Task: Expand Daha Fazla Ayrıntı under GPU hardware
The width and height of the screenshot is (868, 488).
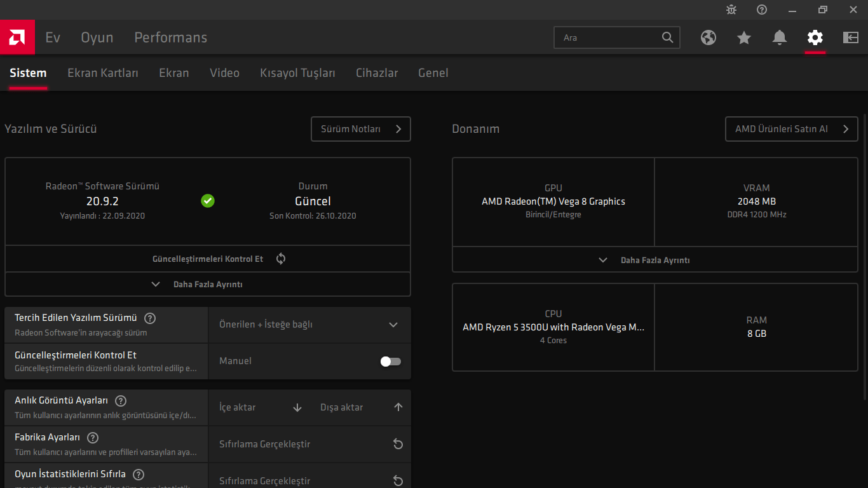Action: click(655, 260)
